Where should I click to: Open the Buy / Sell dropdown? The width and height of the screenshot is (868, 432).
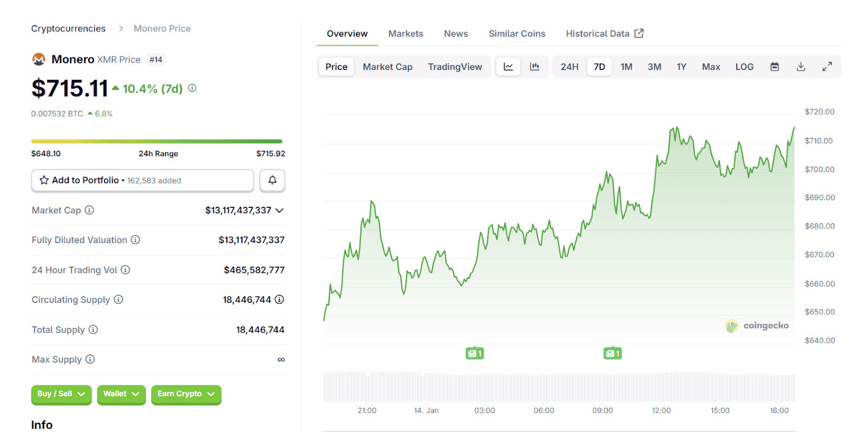click(61, 394)
